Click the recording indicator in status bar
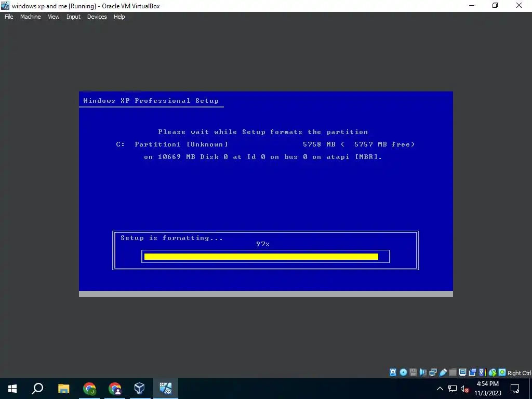 point(472,372)
